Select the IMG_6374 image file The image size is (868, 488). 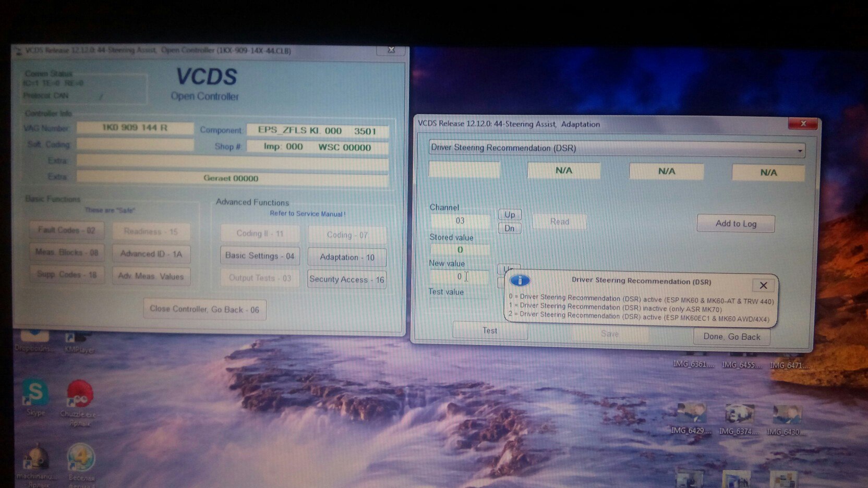(739, 414)
